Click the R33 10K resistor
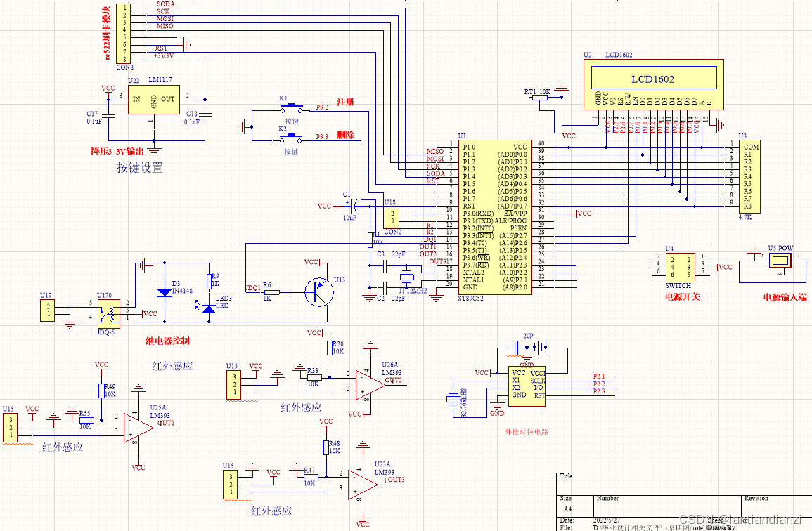This screenshot has width=812, height=531. click(314, 377)
